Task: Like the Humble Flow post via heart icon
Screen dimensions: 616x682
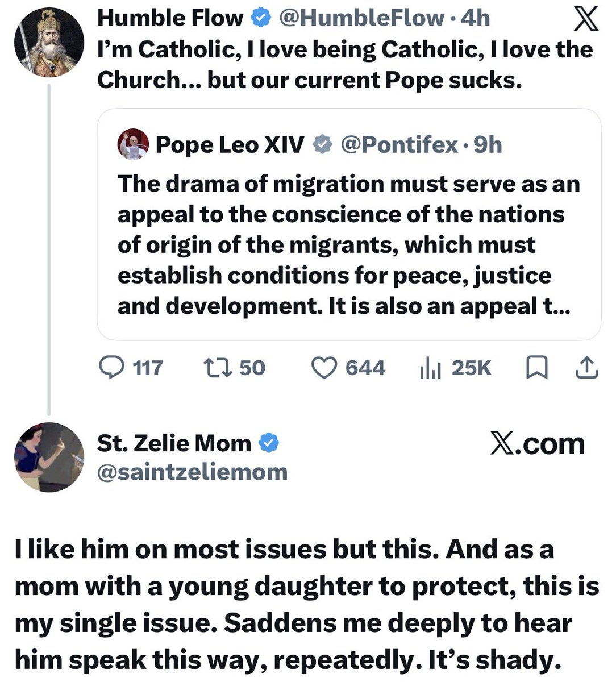Action: pyautogui.click(x=324, y=368)
